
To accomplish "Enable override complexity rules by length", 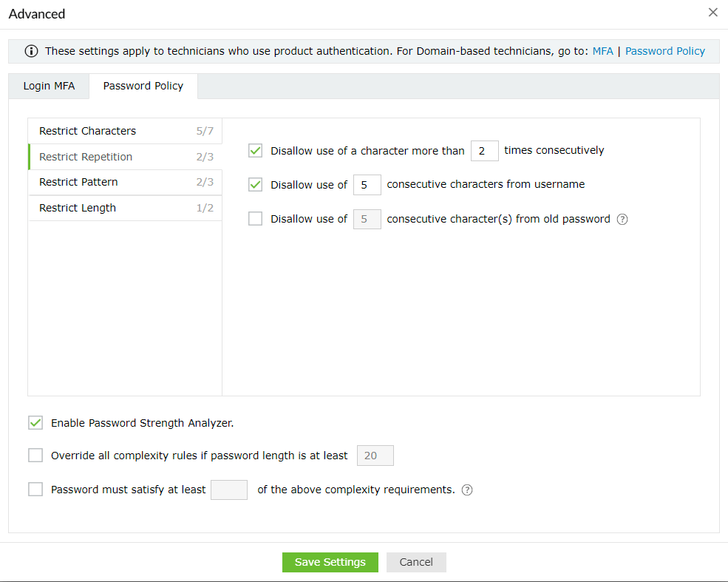I will point(35,456).
